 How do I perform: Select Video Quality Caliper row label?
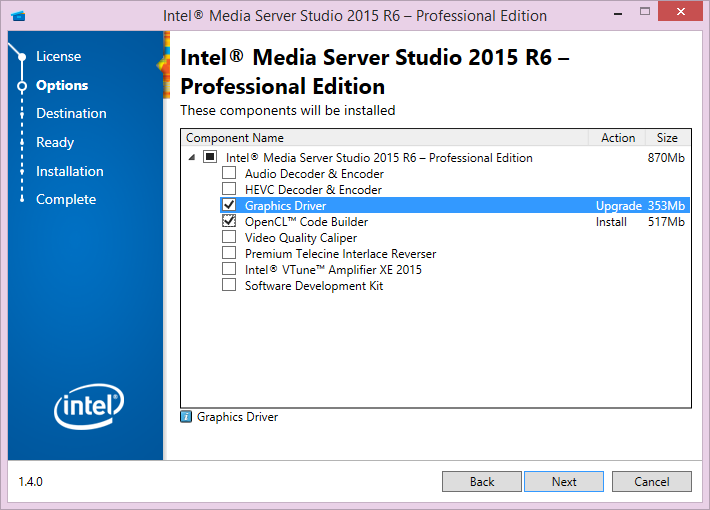301,238
